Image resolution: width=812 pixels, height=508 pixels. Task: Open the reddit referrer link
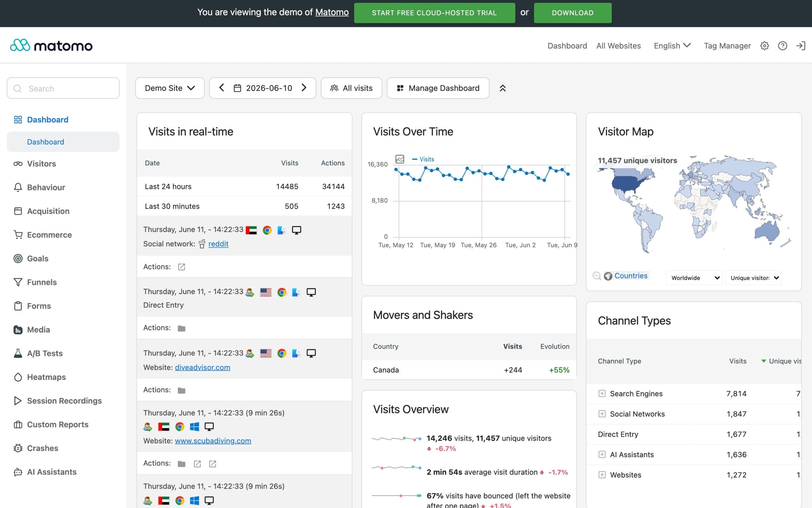[x=219, y=244]
